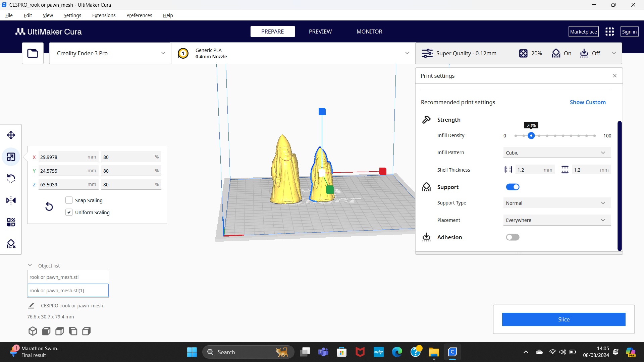This screenshot has height=362, width=644.
Task: Click the open file folder icon
Action: pyautogui.click(x=33, y=53)
